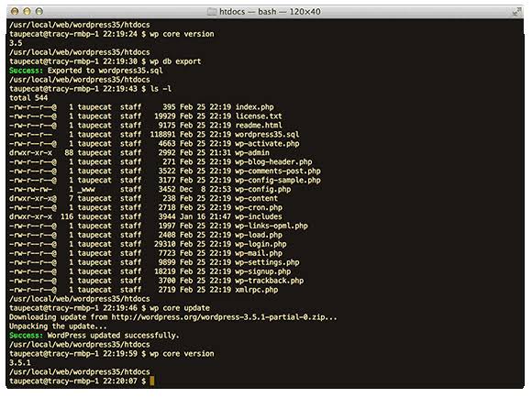Click the 'ls -l' command

[x=161, y=89]
